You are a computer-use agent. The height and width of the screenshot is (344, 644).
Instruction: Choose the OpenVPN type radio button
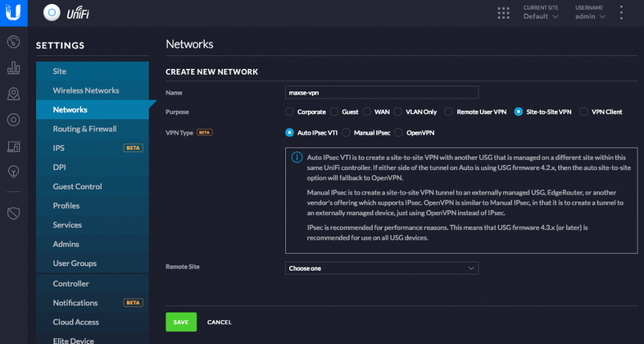point(399,133)
